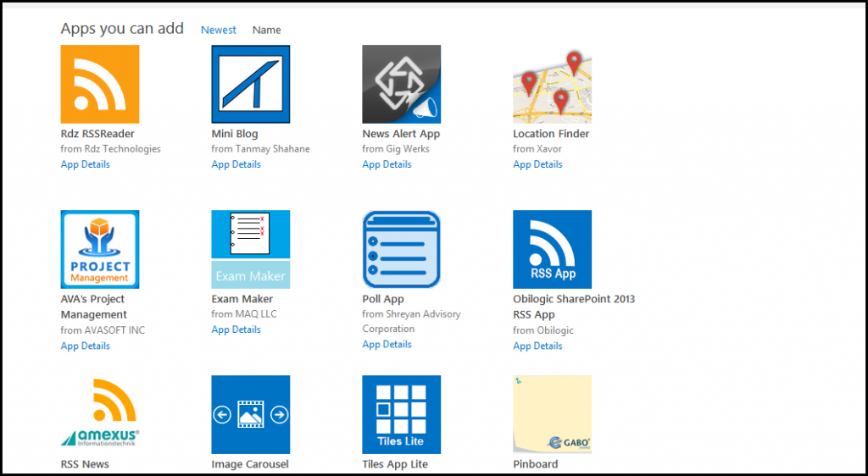View App Details under Obilogic
The height and width of the screenshot is (476, 868).
click(x=537, y=346)
